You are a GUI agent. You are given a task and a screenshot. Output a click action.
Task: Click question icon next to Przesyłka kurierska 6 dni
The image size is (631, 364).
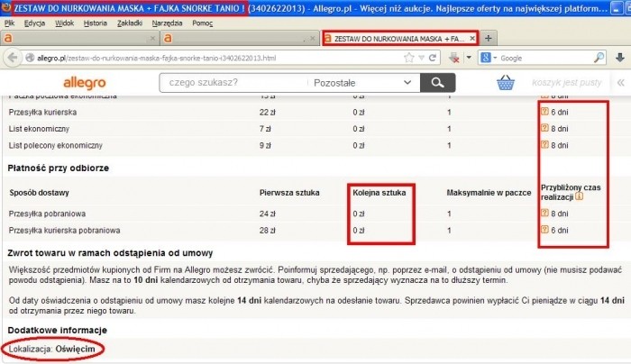[544, 112]
